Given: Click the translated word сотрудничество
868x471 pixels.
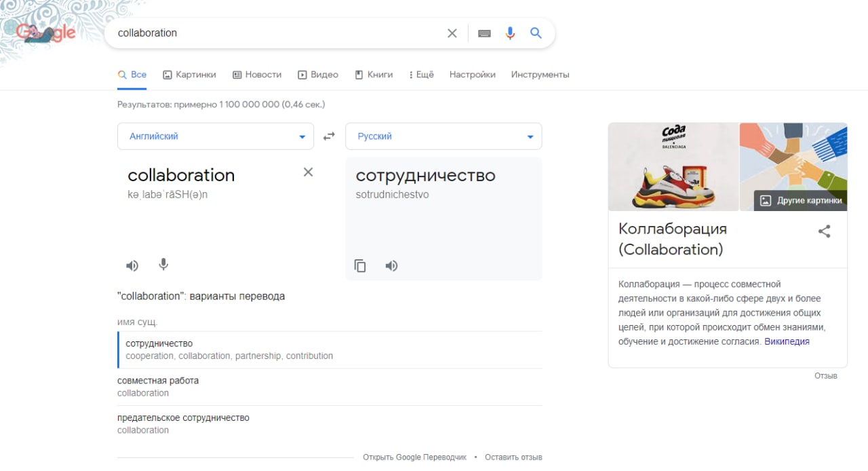Looking at the screenshot, I should tap(425, 176).
